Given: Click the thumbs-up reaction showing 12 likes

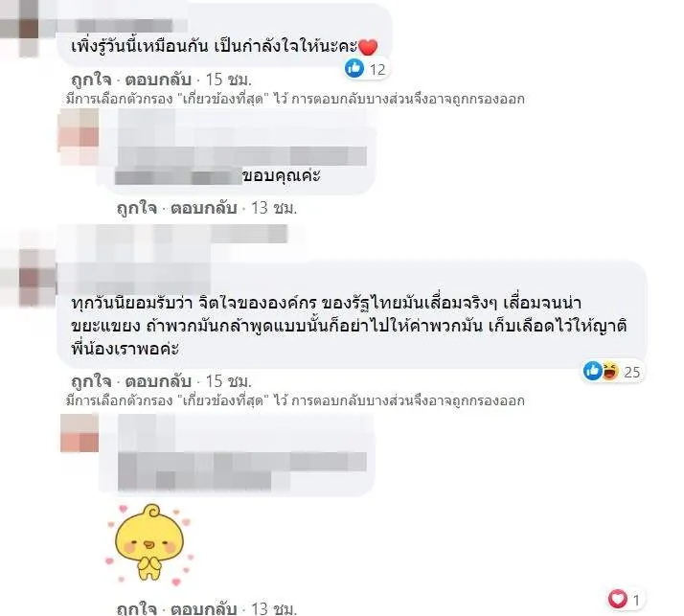Looking at the screenshot, I should point(354,68).
